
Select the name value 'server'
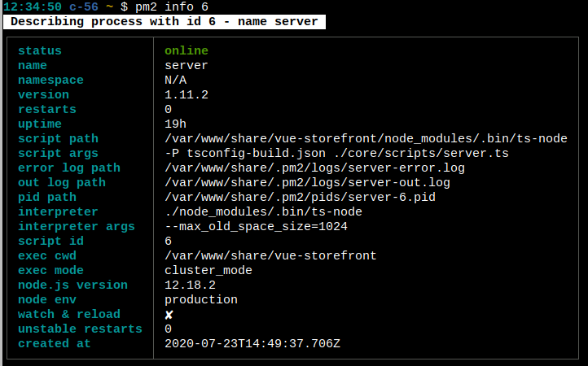tap(186, 65)
